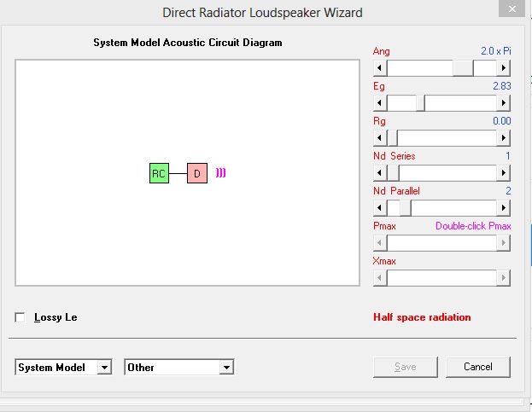532x412 pixels.
Task: Select the pink D driver block
Action: pyautogui.click(x=197, y=173)
